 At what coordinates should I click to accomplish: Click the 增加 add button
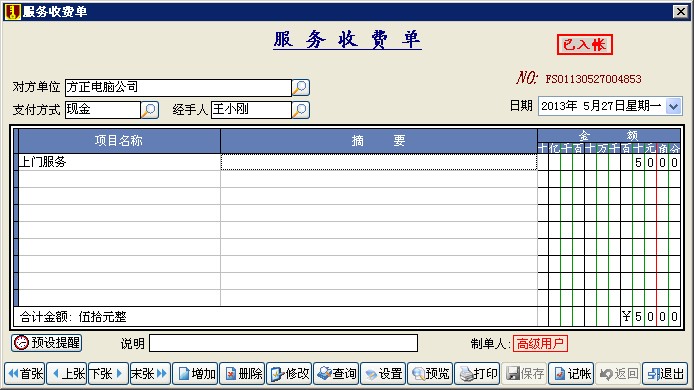196,374
